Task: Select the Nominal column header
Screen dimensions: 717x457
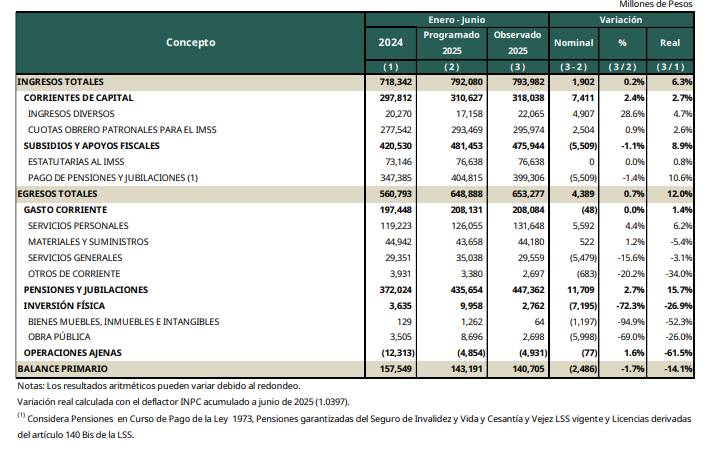Action: tap(574, 43)
